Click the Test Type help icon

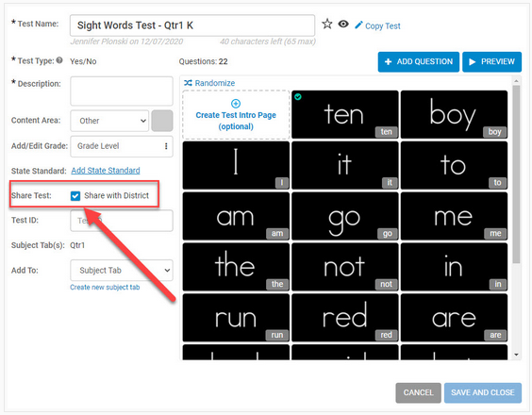pyautogui.click(x=59, y=60)
